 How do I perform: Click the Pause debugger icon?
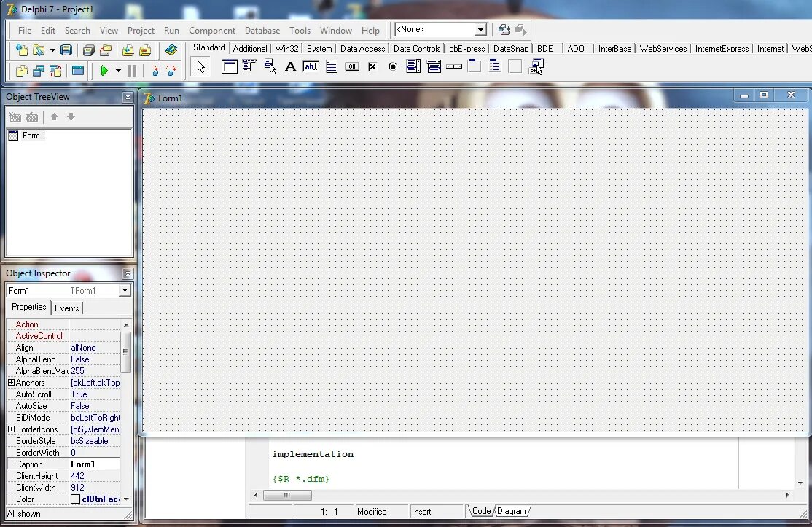132,71
